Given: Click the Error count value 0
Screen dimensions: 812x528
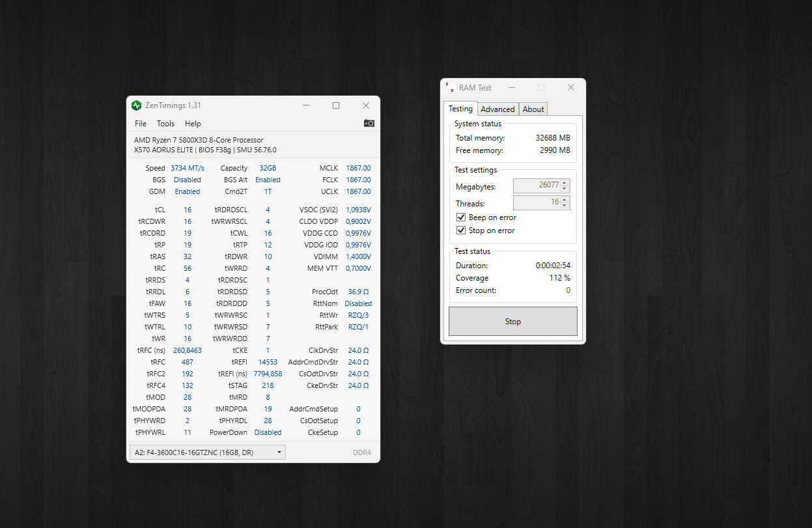Looking at the screenshot, I should click(x=568, y=290).
